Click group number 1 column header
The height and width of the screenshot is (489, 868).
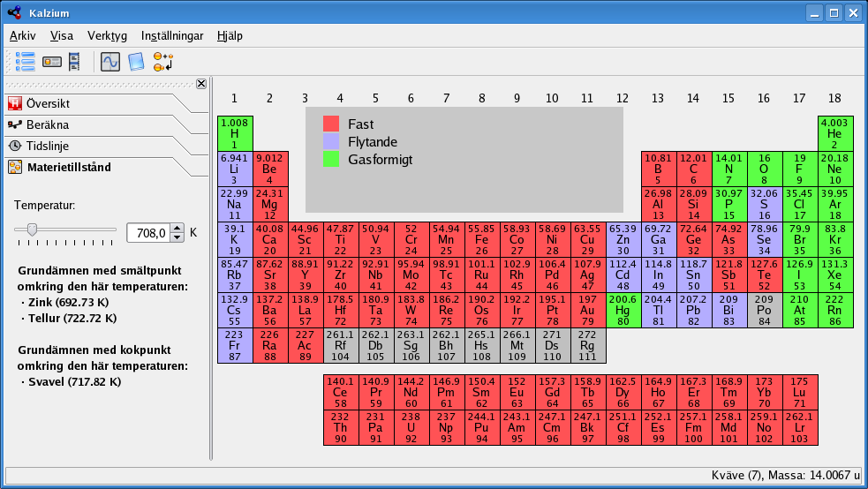coord(235,99)
